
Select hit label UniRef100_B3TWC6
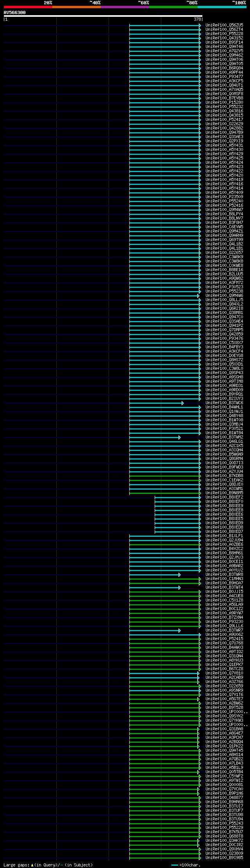point(224,403)
